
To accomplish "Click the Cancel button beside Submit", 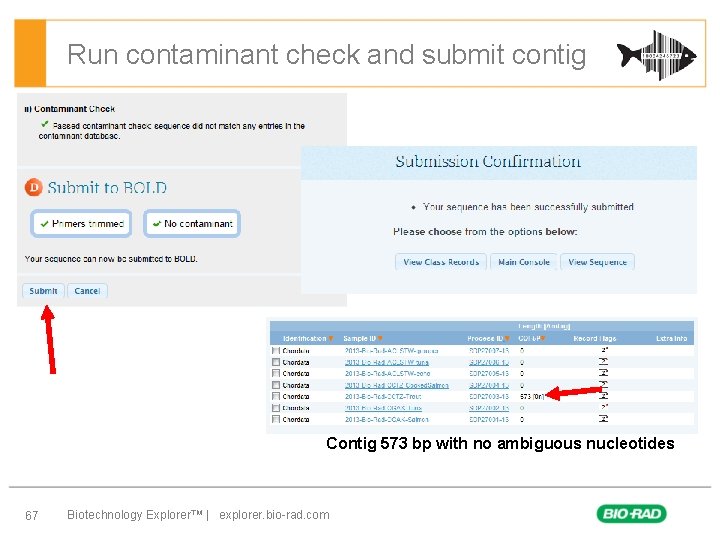I will point(87,291).
